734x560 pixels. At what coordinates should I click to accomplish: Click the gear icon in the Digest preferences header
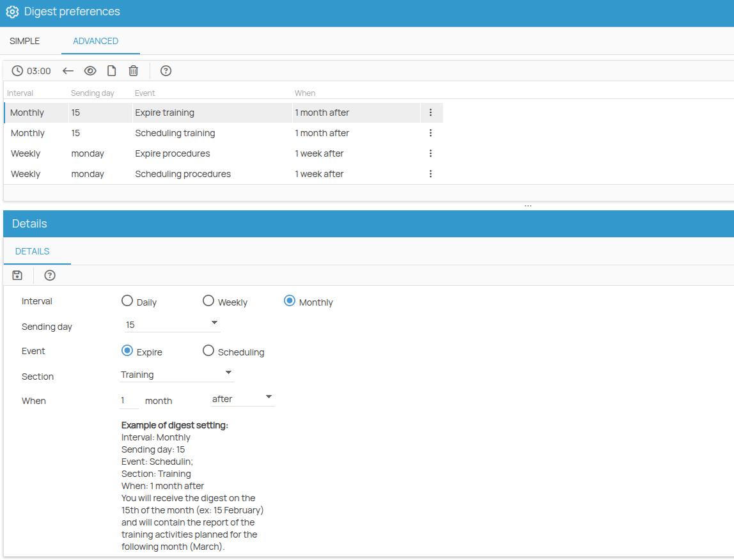(12, 12)
